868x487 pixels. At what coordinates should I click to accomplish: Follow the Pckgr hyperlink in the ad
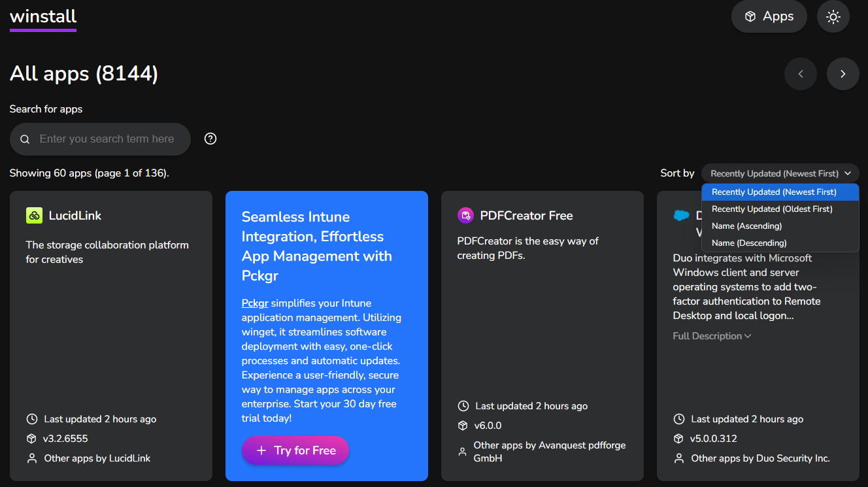point(255,303)
